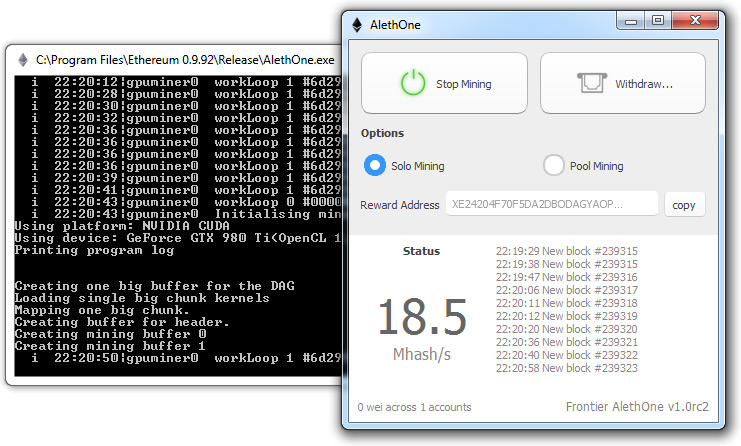Click 'Frontier AlethOne v1.0rc2' version text
This screenshot has width=741, height=446.
637,406
